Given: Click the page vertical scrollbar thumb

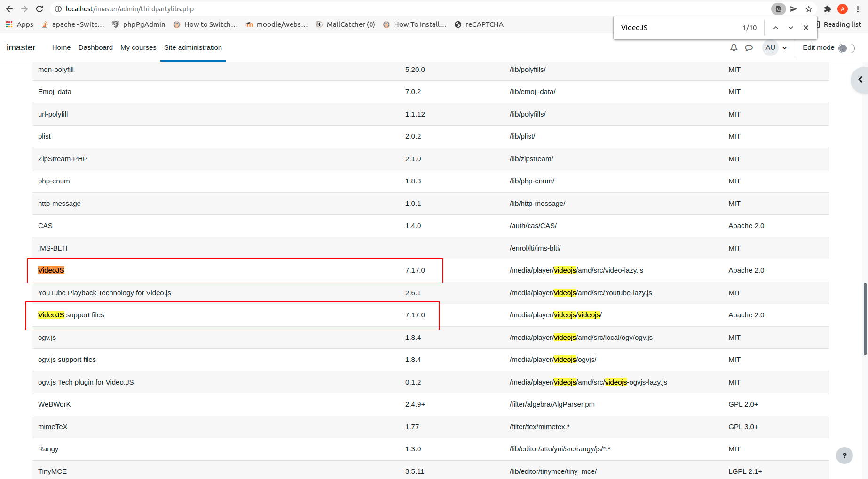Looking at the screenshot, I should [x=865, y=320].
